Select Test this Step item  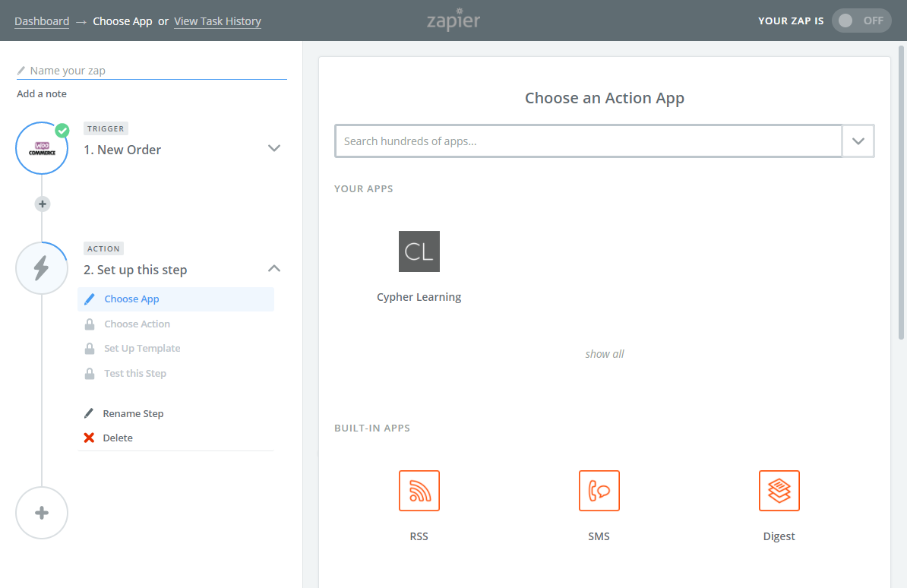(x=135, y=373)
